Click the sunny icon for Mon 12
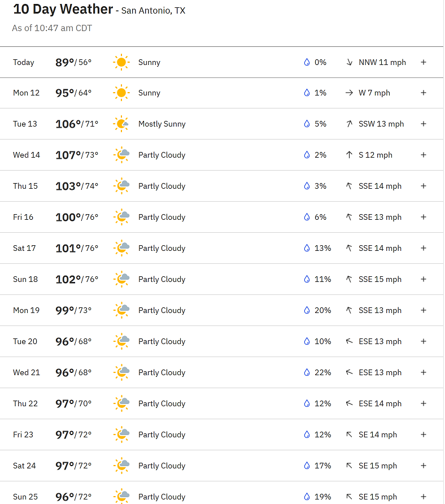The width and height of the screenshot is (445, 504). [121, 93]
